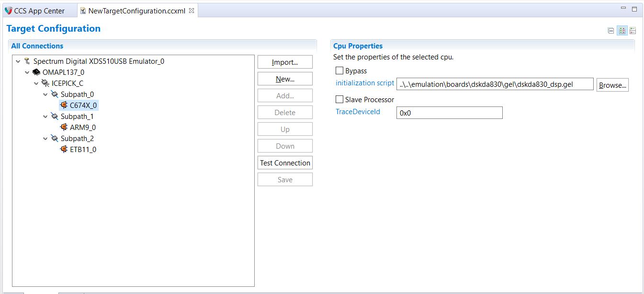Select the NewTargetConfiguration.ccxml tab
The width and height of the screenshot is (644, 294).
coord(136,11)
